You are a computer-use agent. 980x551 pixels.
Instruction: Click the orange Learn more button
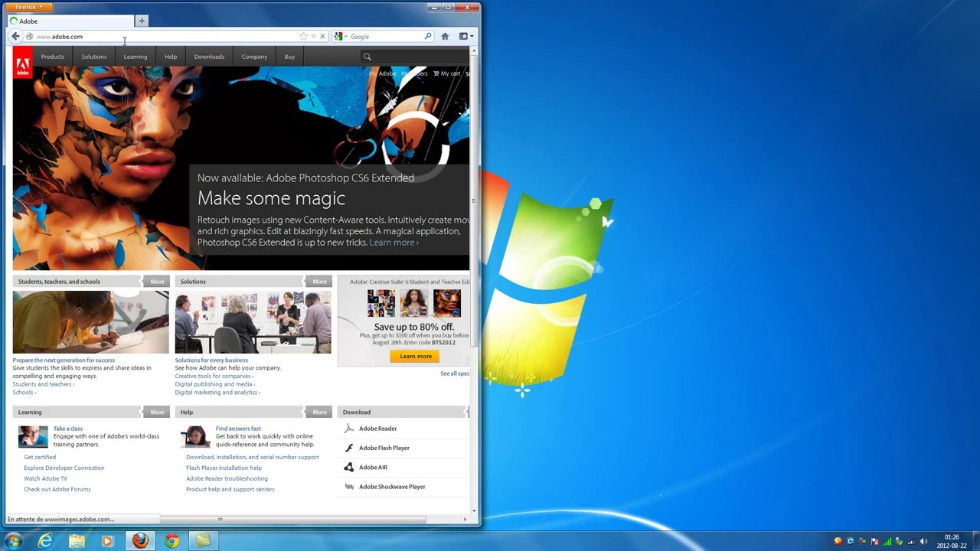[416, 356]
